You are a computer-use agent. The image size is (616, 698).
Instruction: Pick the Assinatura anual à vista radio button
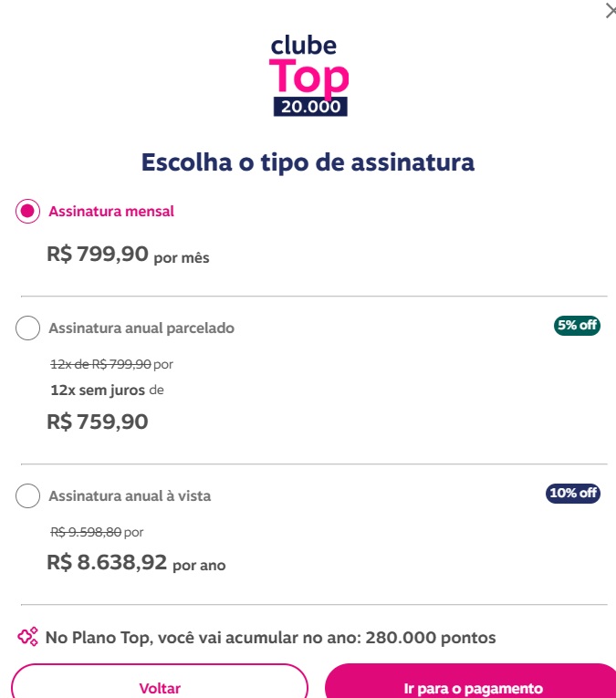point(28,496)
